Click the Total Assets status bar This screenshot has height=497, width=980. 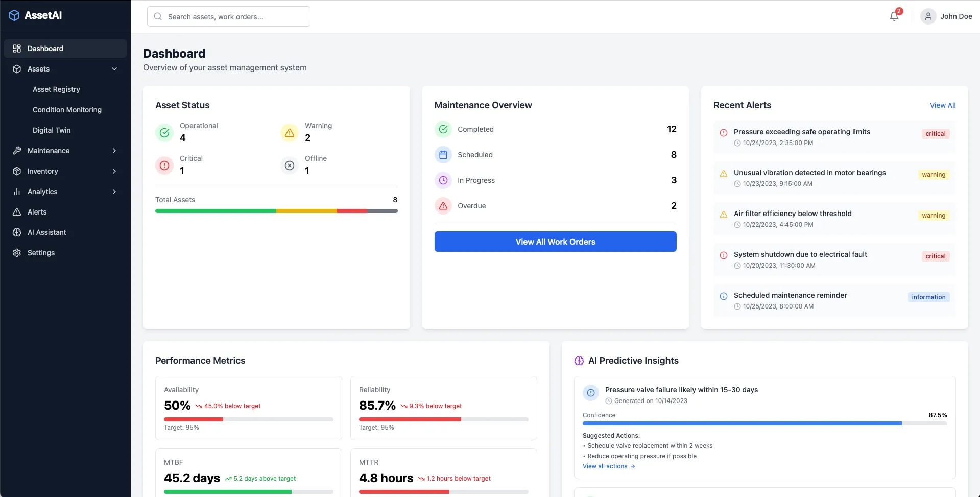(276, 211)
